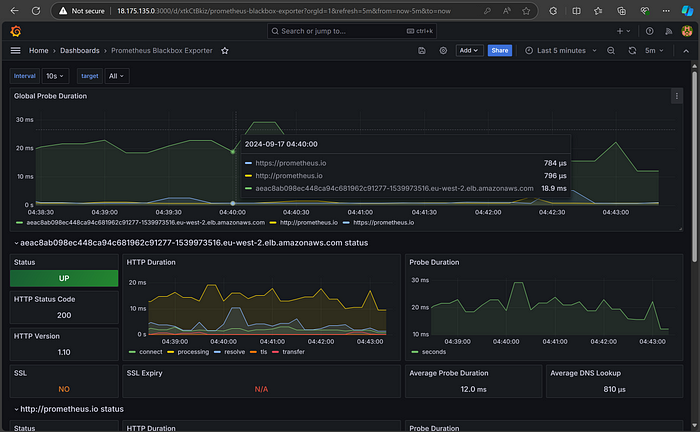The width and height of the screenshot is (700, 432).
Task: Reload the page with browser refresh icon
Action: (x=36, y=11)
